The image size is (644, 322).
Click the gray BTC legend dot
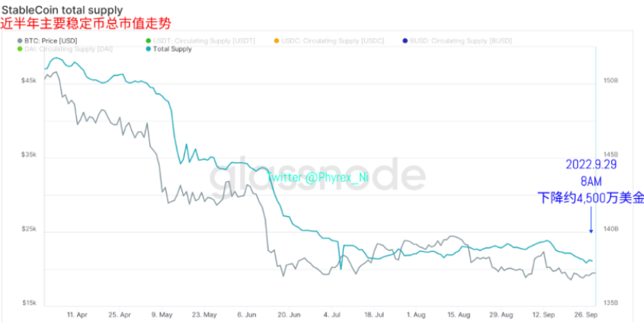20,41
